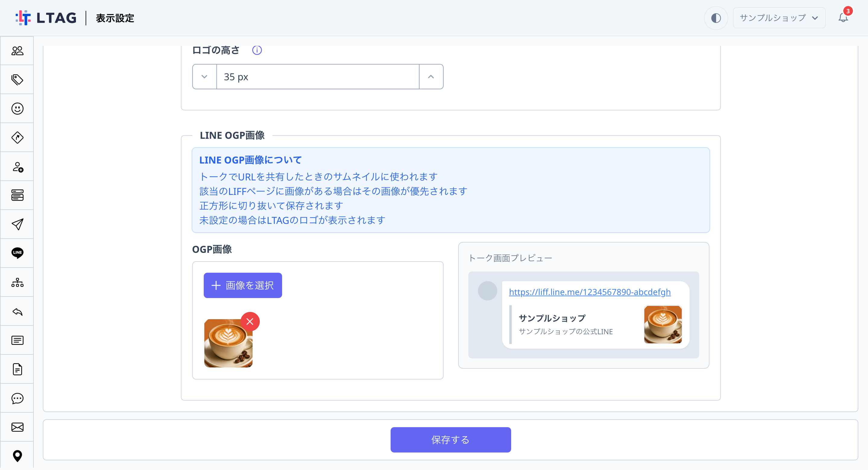The height and width of the screenshot is (470, 868).
Task: Click the 保存する save button
Action: 451,440
